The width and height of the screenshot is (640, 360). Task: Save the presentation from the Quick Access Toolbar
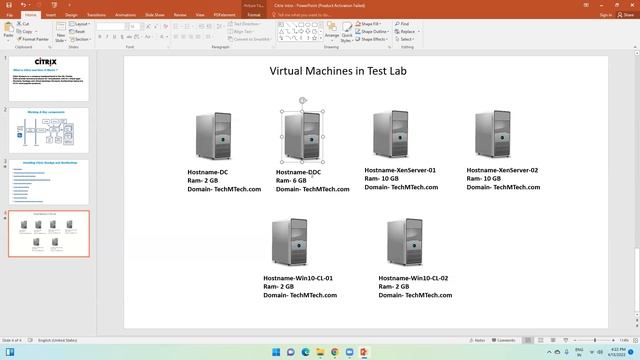pyautogui.click(x=9, y=5)
